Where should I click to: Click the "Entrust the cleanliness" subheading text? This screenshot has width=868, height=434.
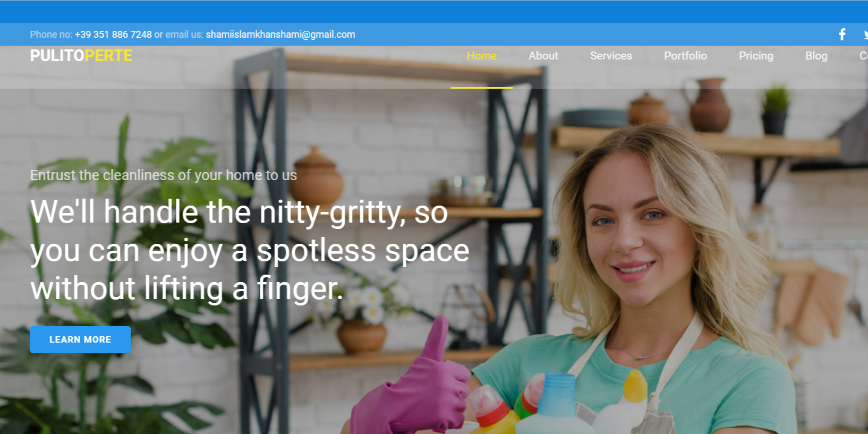coord(164,175)
